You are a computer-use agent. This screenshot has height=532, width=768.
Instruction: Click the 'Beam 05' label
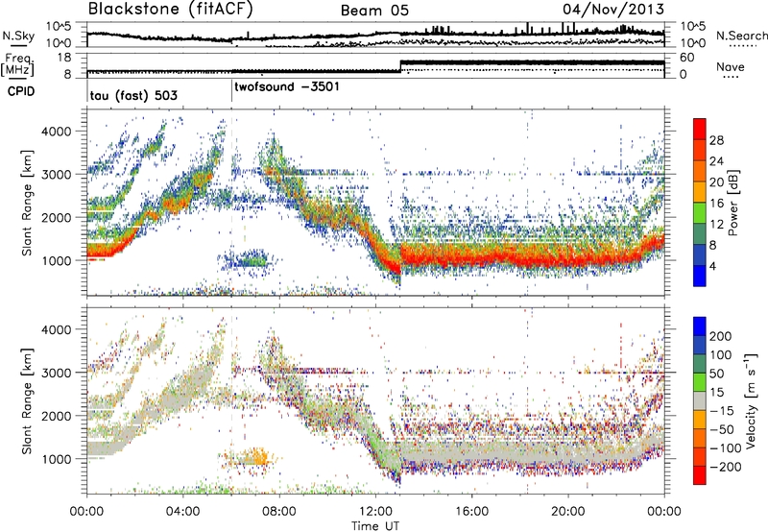[374, 11]
